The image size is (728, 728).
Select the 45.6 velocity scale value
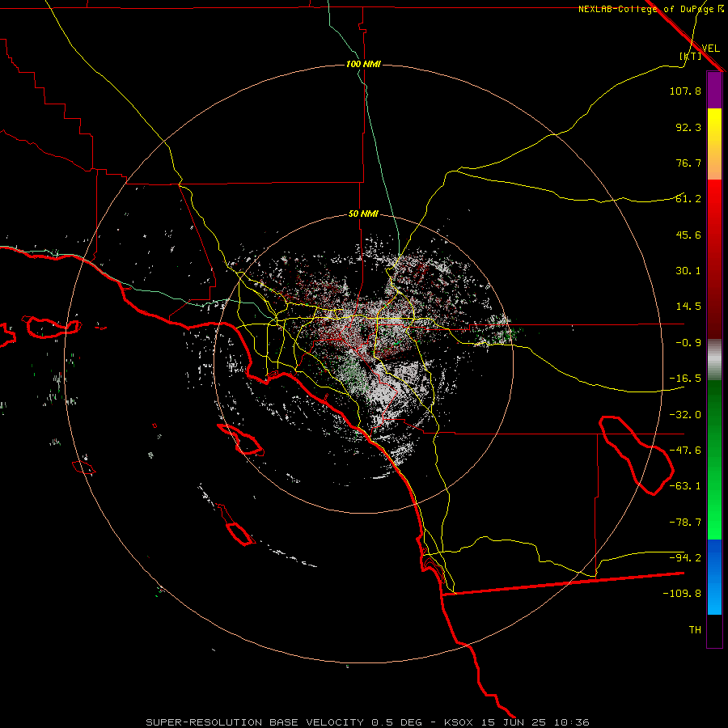[688, 235]
